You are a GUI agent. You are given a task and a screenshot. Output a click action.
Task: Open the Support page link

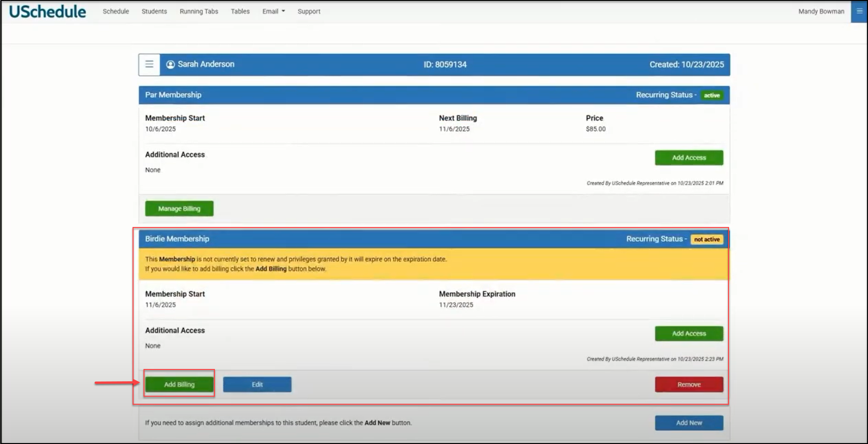309,12
